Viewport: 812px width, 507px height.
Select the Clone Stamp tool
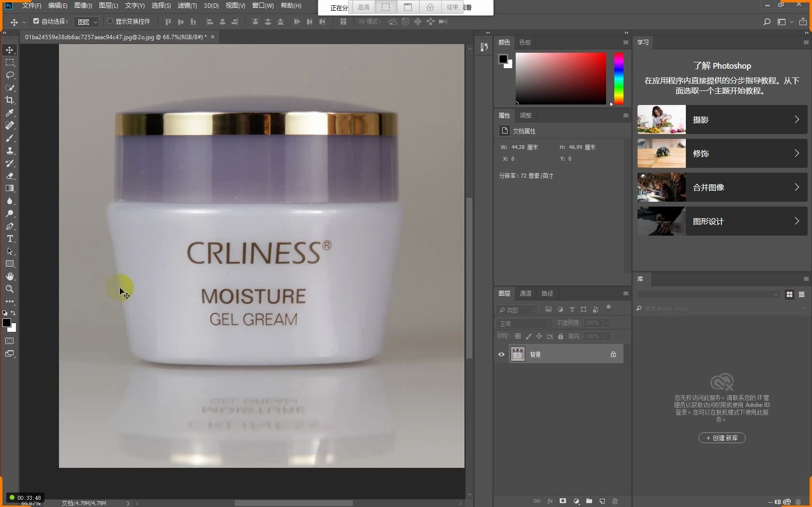pos(10,151)
